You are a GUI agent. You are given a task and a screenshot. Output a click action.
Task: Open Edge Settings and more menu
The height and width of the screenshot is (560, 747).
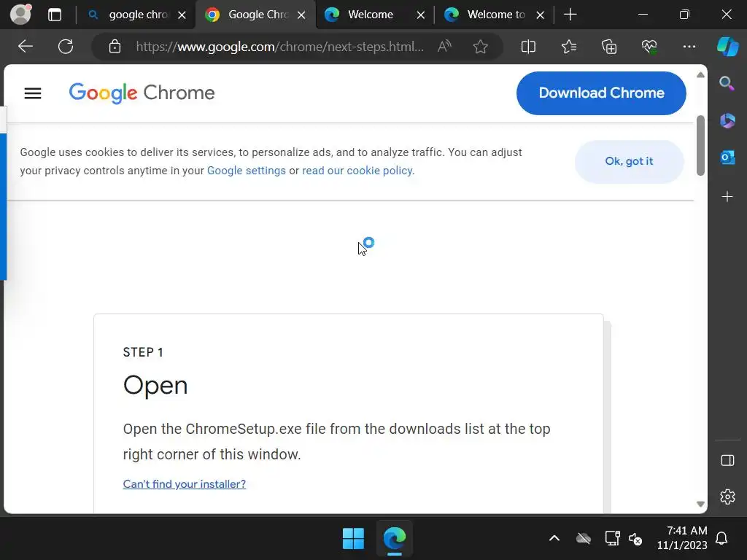[689, 46]
